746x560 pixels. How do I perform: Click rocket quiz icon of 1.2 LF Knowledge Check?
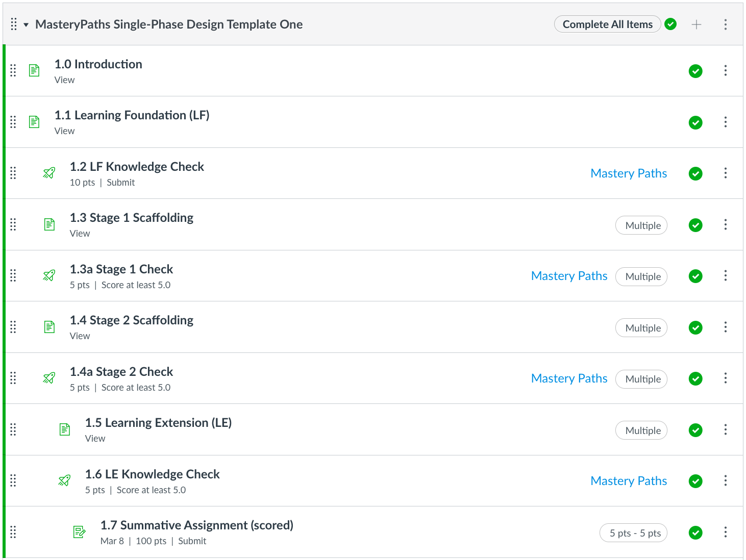(49, 173)
